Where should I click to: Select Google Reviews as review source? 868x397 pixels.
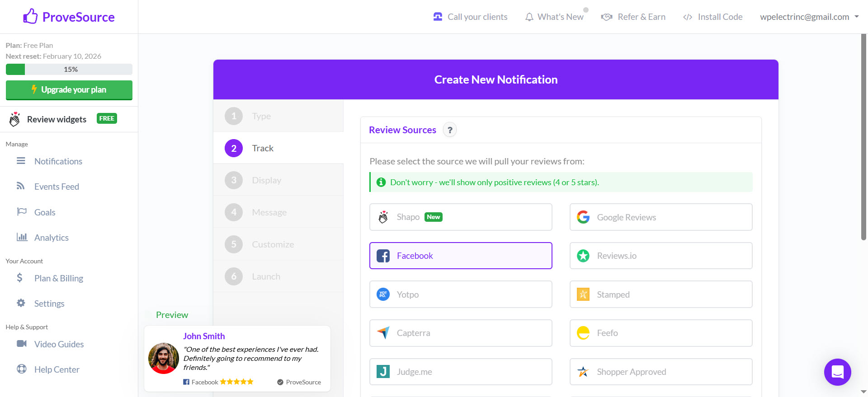tap(660, 217)
